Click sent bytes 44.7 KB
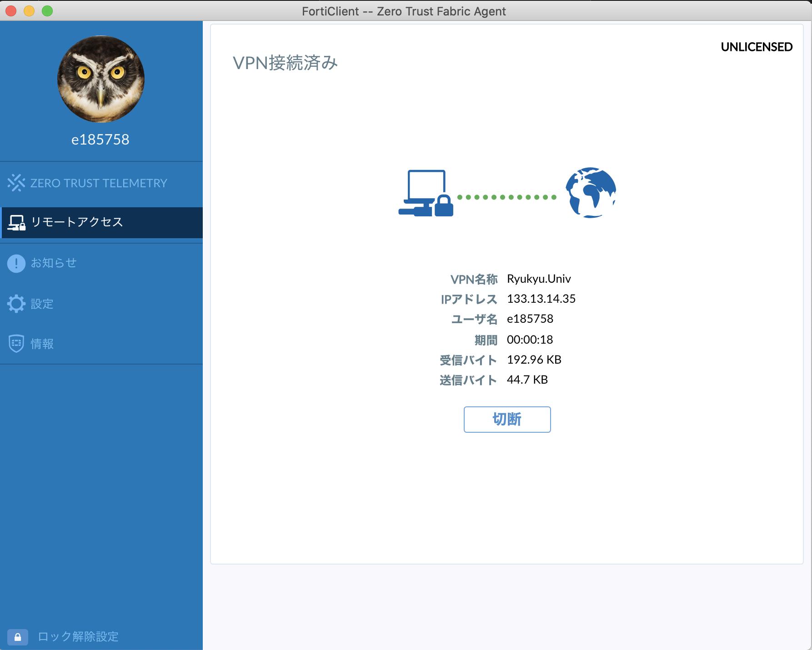This screenshot has height=650, width=812. coord(527,380)
